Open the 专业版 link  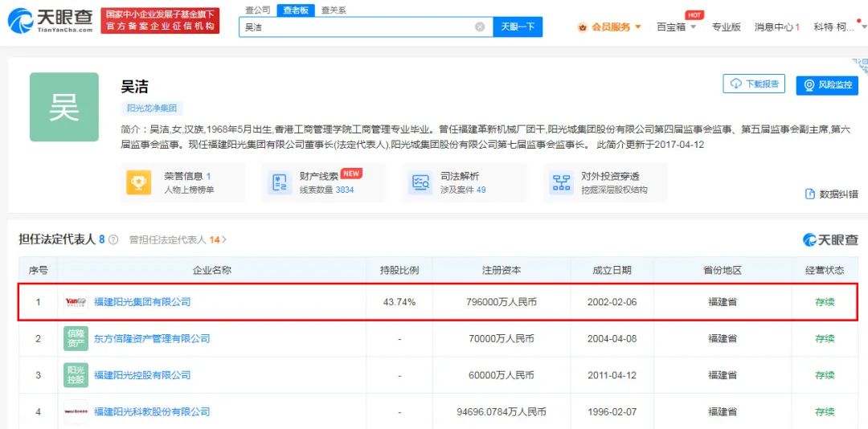tap(727, 27)
